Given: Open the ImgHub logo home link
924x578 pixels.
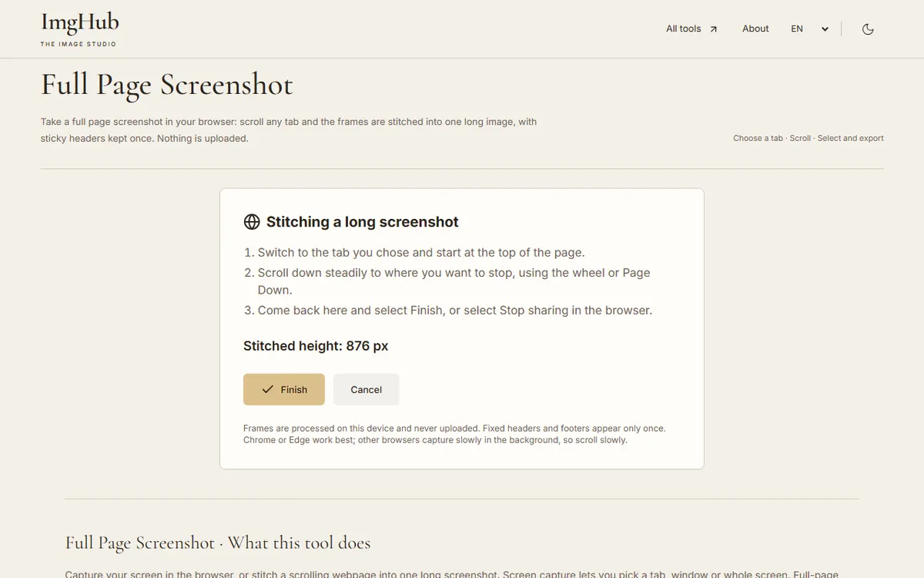Looking at the screenshot, I should pyautogui.click(x=79, y=29).
